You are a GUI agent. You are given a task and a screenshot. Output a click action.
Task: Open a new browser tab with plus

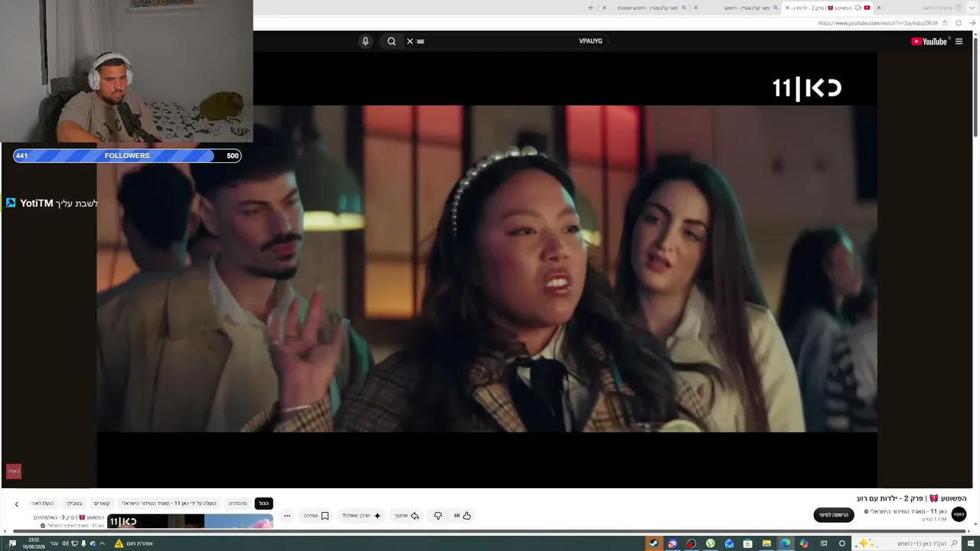point(590,8)
